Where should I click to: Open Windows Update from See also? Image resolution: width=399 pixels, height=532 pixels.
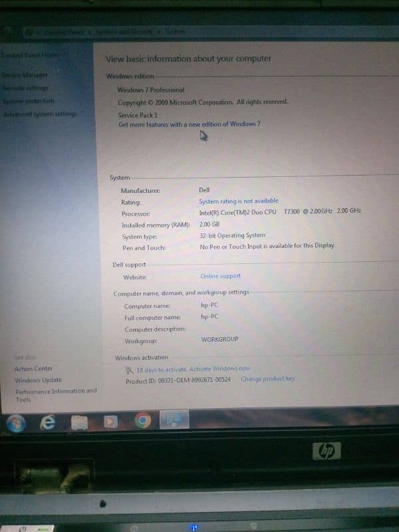[38, 380]
